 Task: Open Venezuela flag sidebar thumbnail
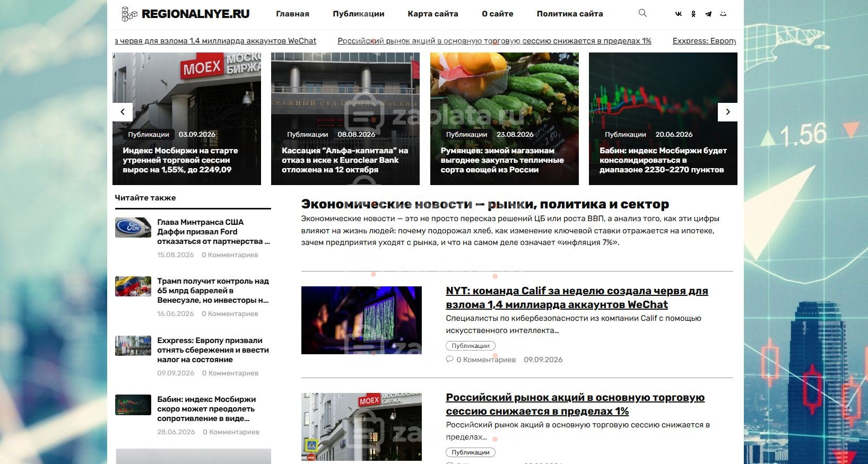pyautogui.click(x=133, y=286)
